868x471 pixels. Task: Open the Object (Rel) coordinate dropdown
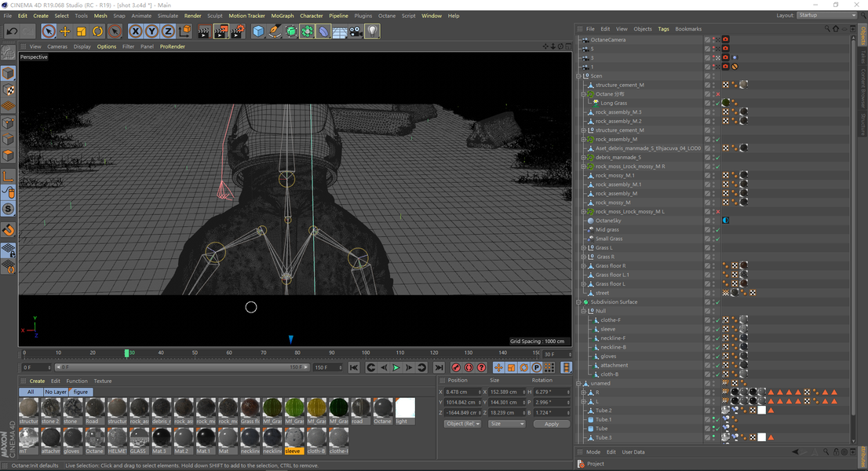(x=462, y=424)
